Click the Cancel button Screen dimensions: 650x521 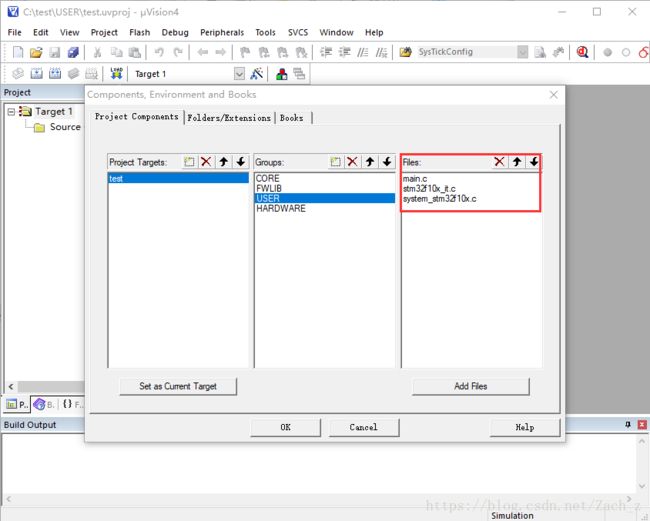[x=364, y=427]
